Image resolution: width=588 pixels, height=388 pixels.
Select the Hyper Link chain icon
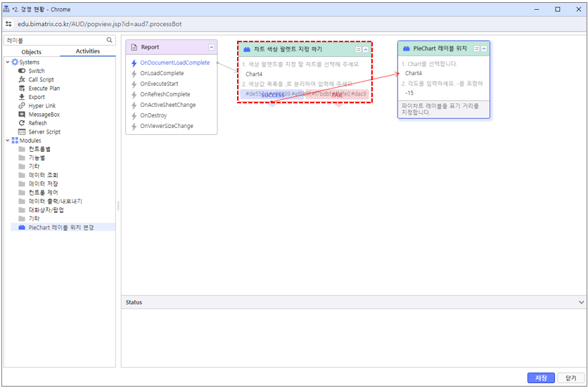coord(23,105)
